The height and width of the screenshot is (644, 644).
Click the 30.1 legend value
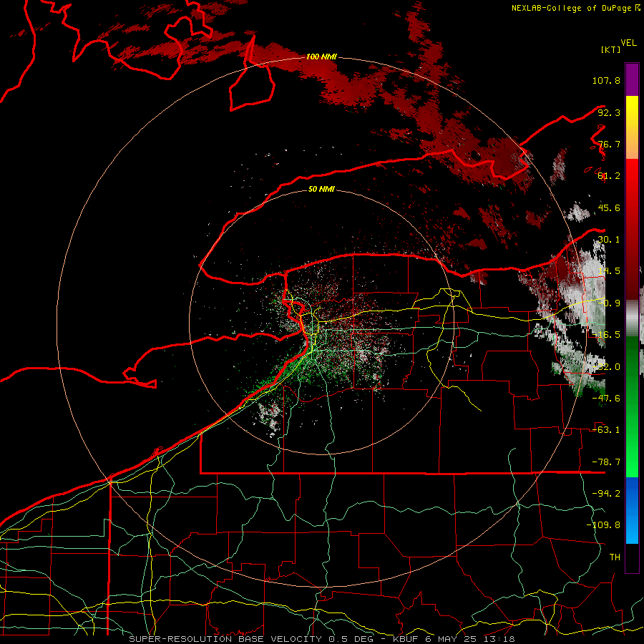click(609, 240)
